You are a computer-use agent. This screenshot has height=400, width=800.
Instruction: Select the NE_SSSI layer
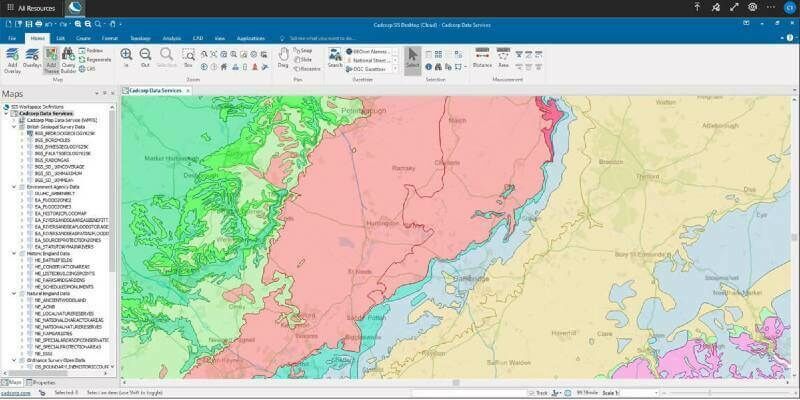(41, 354)
